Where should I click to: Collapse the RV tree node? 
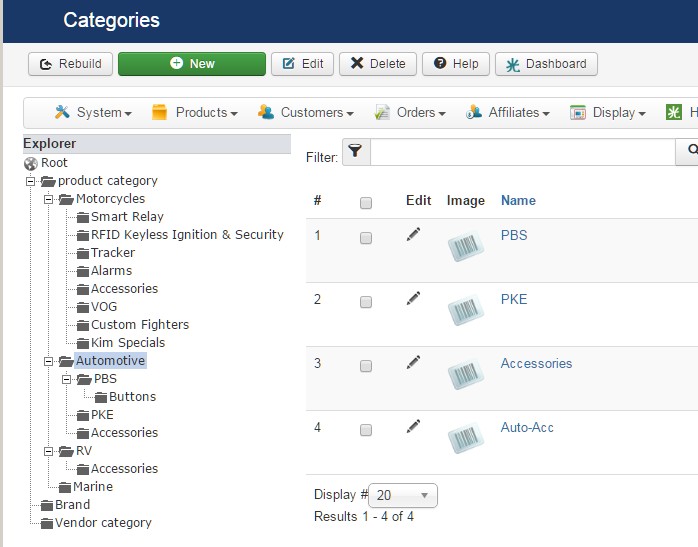pyautogui.click(x=48, y=451)
